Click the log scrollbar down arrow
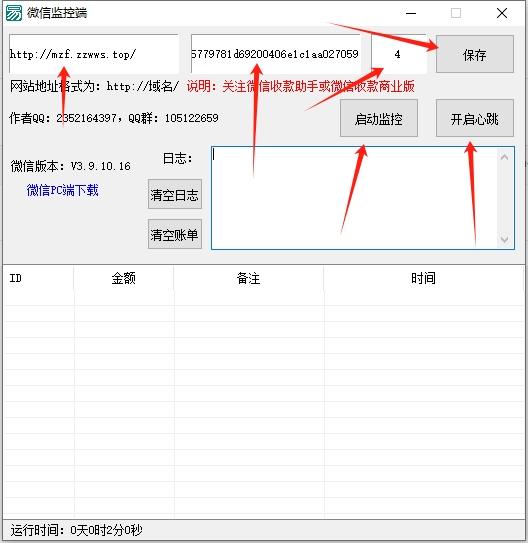Screen dimensions: 528x543 [x=505, y=240]
